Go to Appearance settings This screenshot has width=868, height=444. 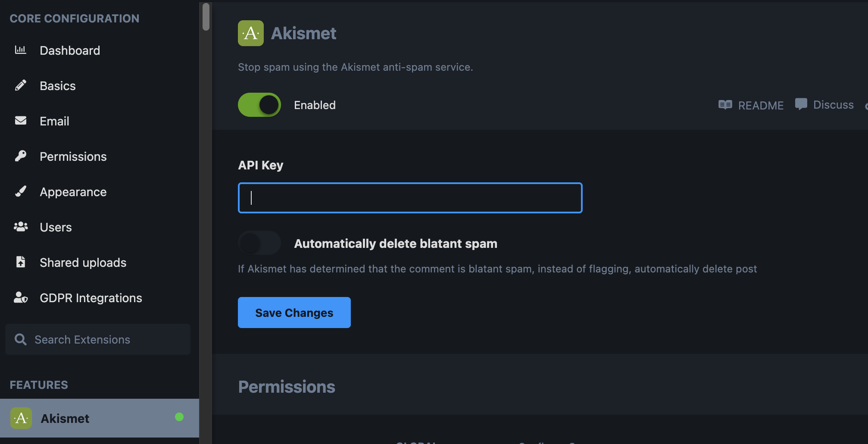pos(73,192)
